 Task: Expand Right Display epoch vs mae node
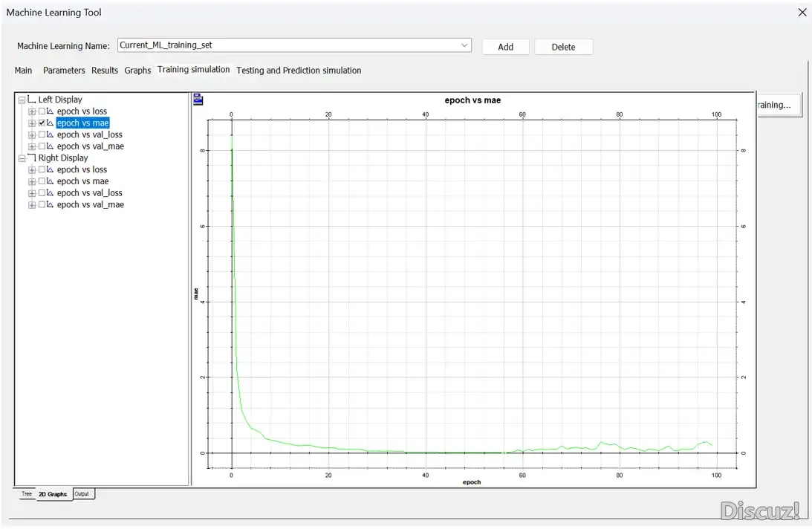pyautogui.click(x=32, y=181)
